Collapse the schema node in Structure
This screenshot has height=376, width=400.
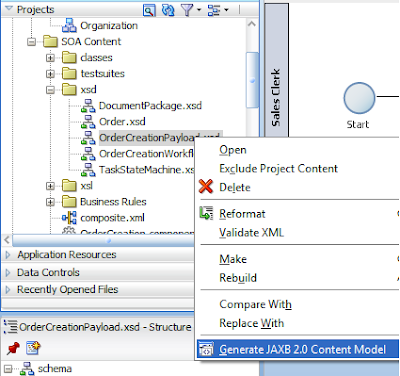pyautogui.click(x=8, y=369)
